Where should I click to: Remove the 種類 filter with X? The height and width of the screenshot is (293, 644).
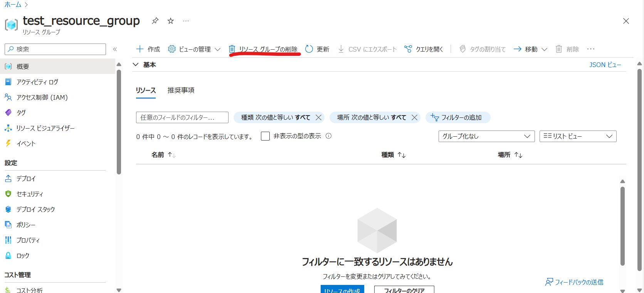(x=318, y=117)
